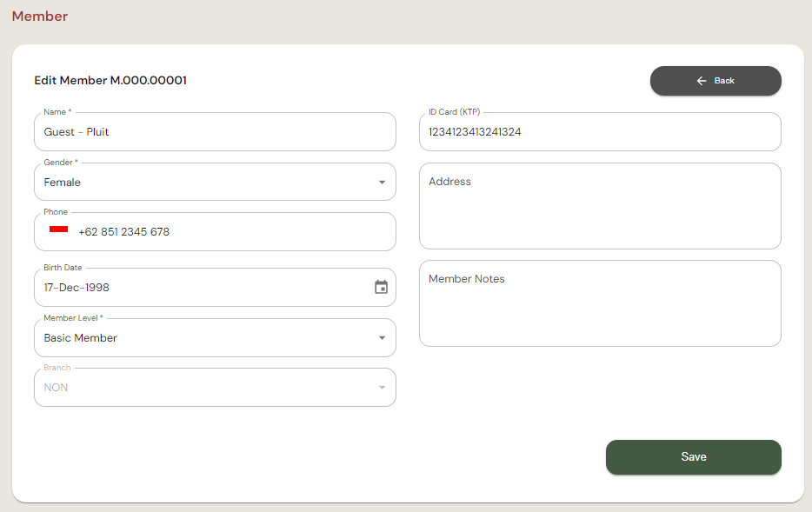812x512 pixels.
Task: Click the Indonesian flag country selector
Action: point(59,230)
